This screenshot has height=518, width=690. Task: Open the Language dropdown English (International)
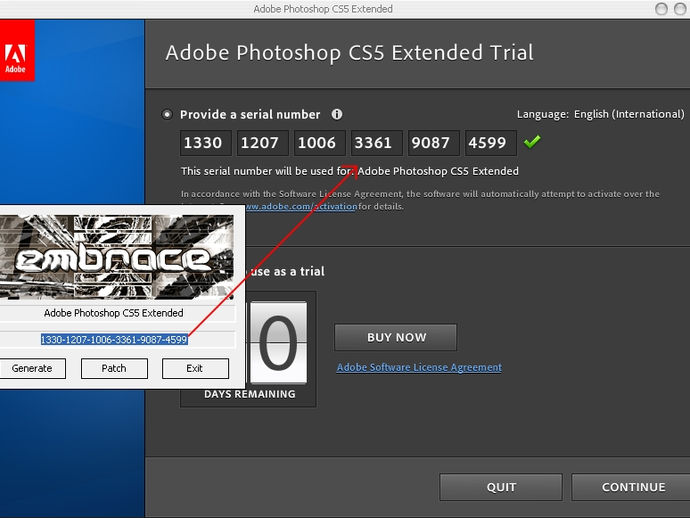click(x=629, y=114)
